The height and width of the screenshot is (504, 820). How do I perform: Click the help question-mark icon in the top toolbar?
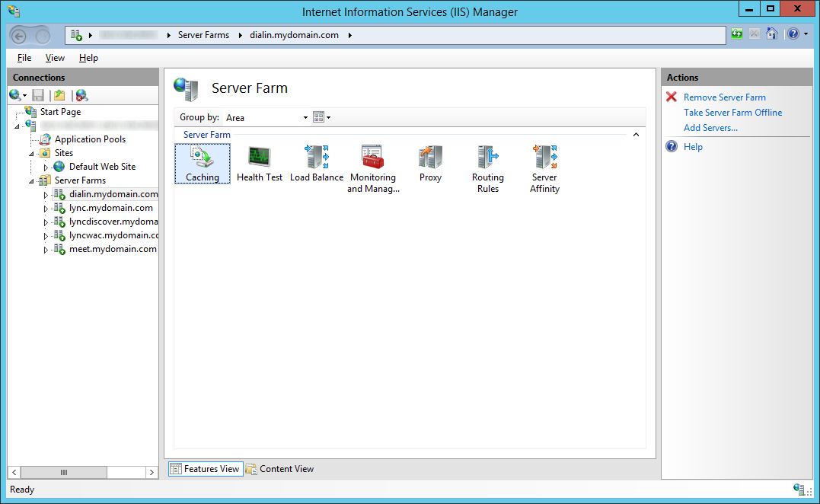coord(793,34)
